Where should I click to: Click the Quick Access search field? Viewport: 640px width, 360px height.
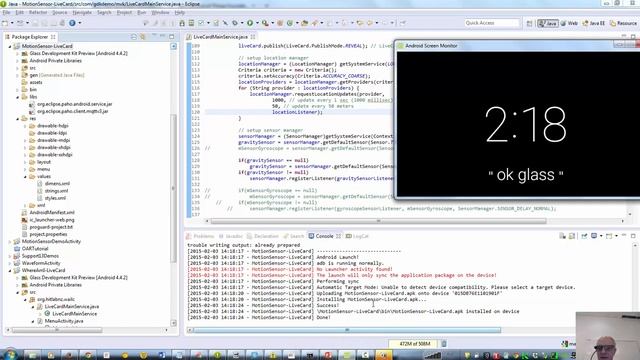pos(492,23)
